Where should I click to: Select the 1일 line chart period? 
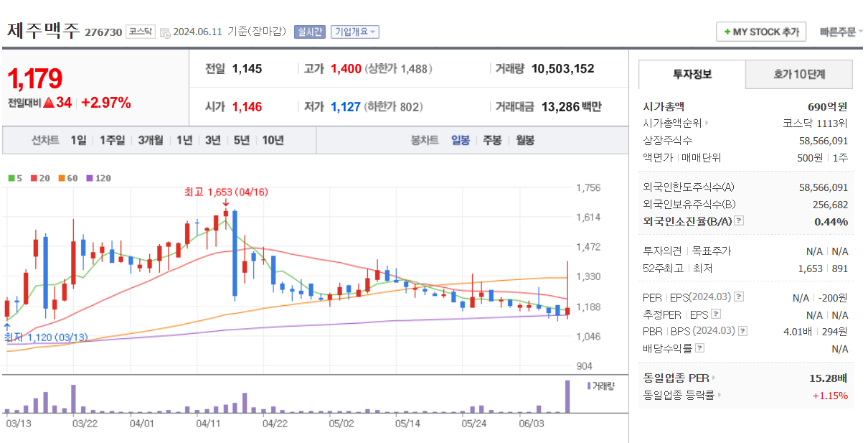78,140
